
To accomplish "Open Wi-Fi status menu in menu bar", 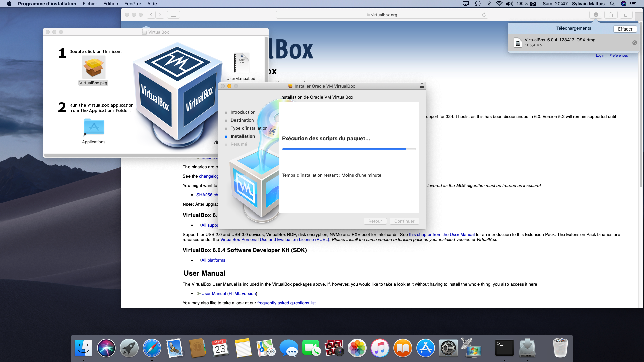I will (499, 4).
